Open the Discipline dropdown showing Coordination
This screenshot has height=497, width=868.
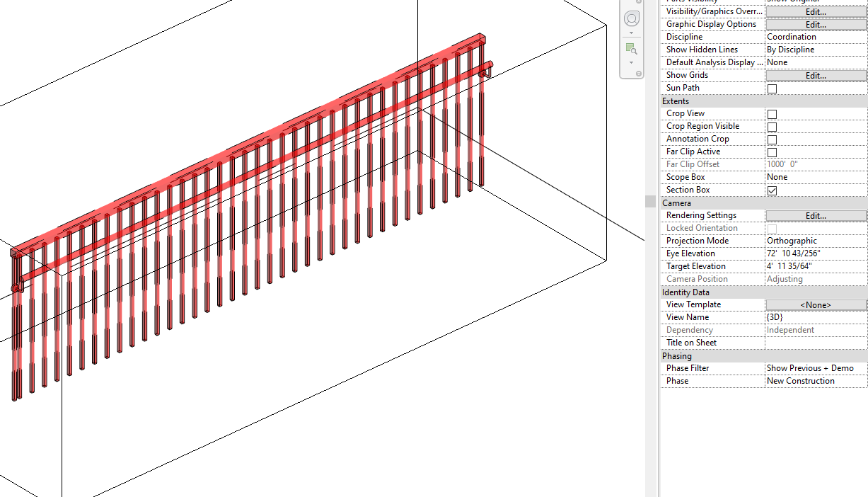tap(815, 36)
